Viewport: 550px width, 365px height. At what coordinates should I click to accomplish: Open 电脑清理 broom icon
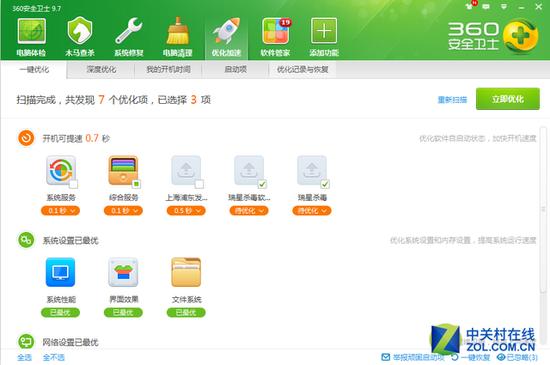[x=177, y=31]
